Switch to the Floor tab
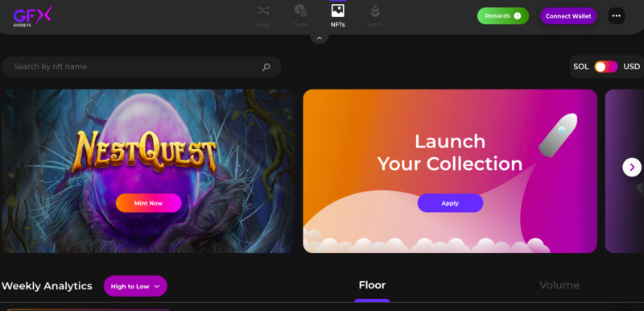 tap(372, 285)
